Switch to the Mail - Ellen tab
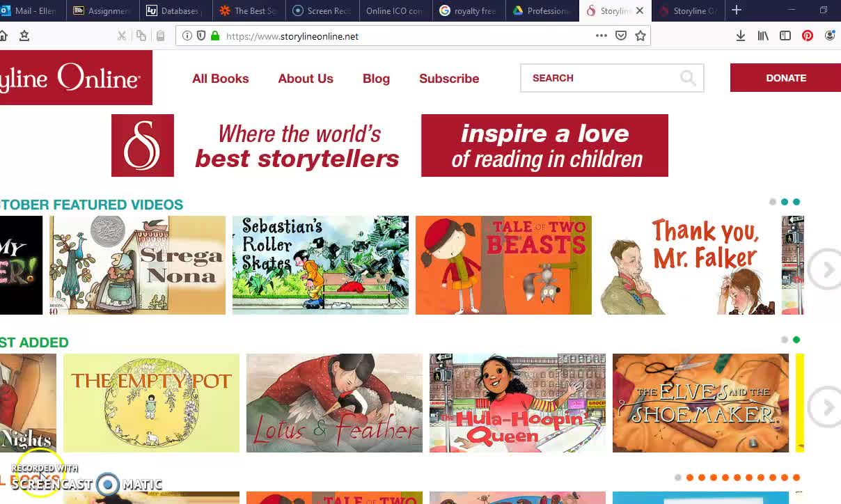 (33, 10)
